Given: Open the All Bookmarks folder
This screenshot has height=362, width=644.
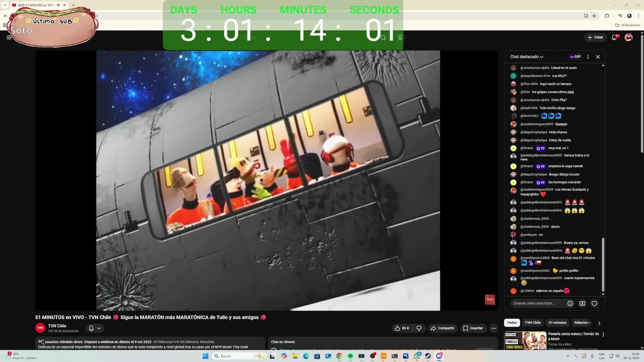Looking at the screenshot, I should [627, 25].
